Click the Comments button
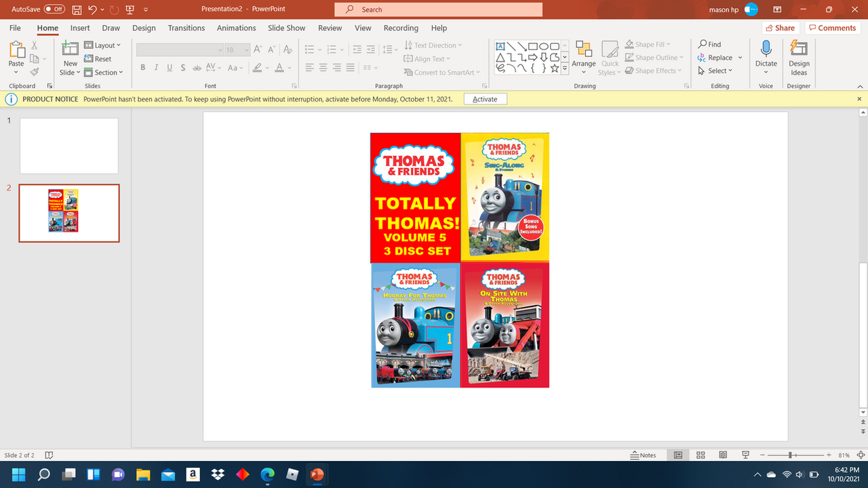This screenshot has height=488, width=868. [x=832, y=28]
